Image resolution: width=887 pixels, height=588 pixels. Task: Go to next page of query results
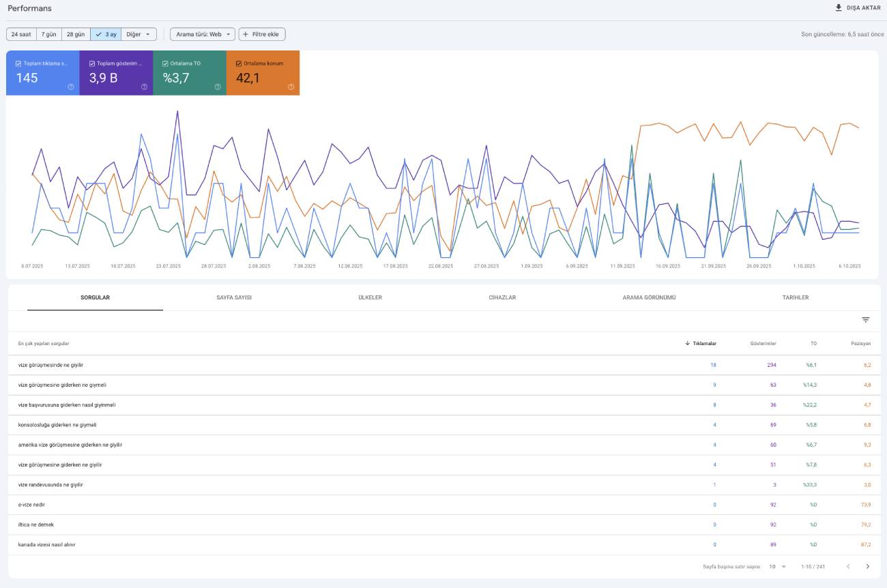point(868,566)
